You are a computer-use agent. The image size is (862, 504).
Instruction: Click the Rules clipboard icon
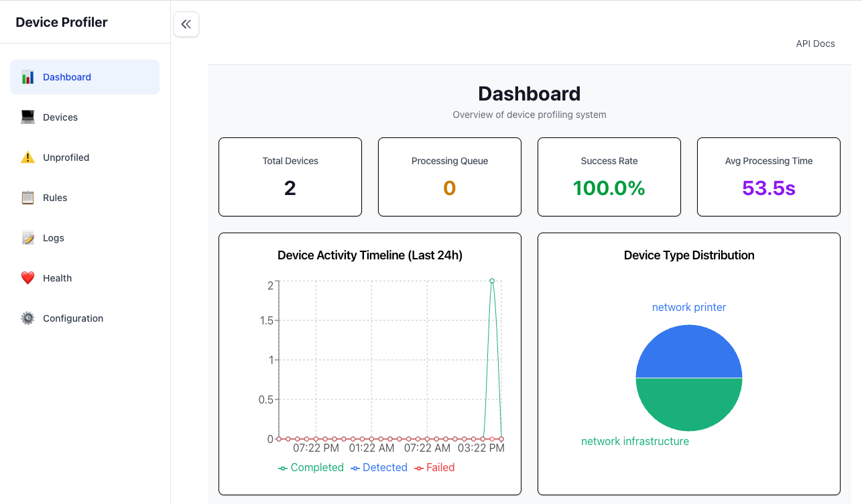pos(27,197)
